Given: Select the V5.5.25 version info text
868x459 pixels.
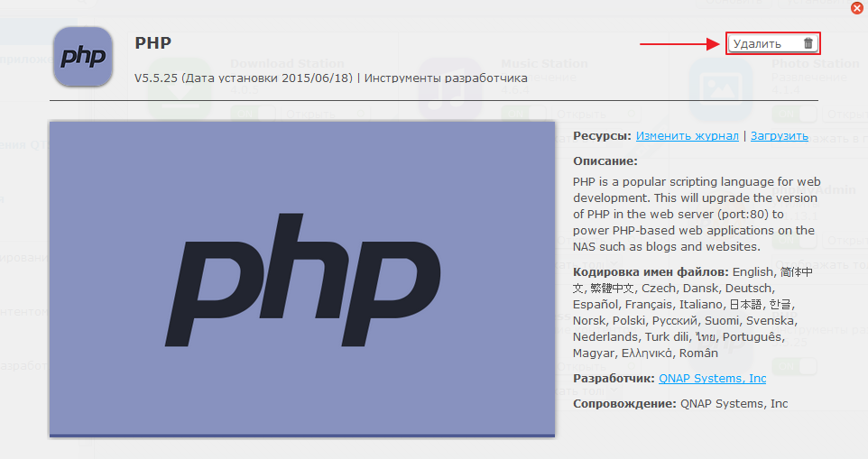Looking at the screenshot, I should click(x=331, y=78).
